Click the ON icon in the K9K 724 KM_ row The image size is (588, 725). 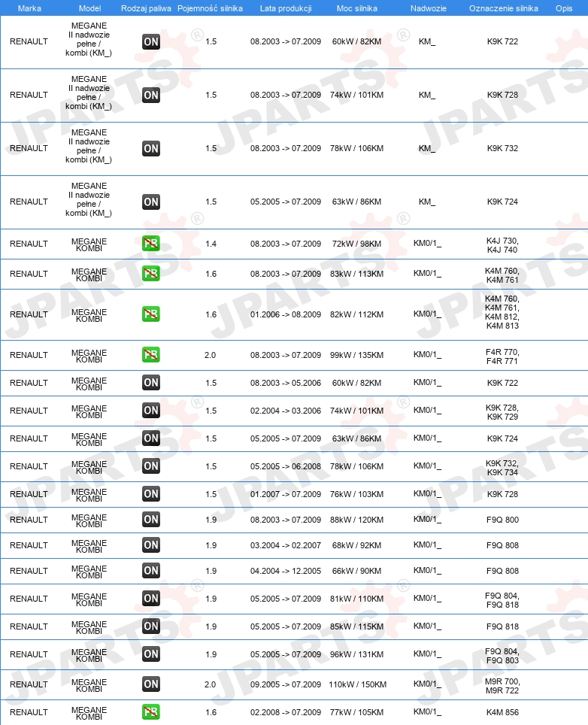click(150, 202)
